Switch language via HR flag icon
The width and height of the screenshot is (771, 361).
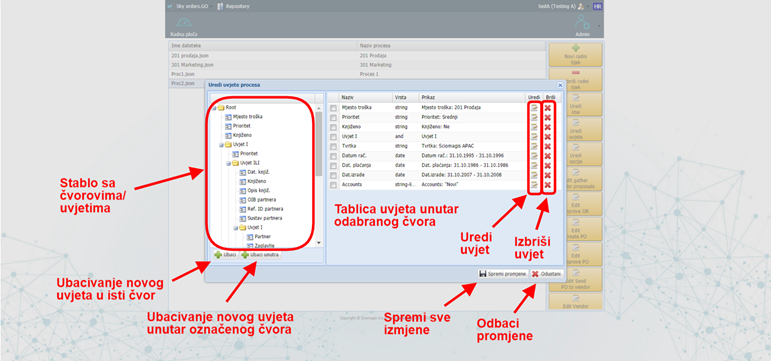tap(597, 6)
